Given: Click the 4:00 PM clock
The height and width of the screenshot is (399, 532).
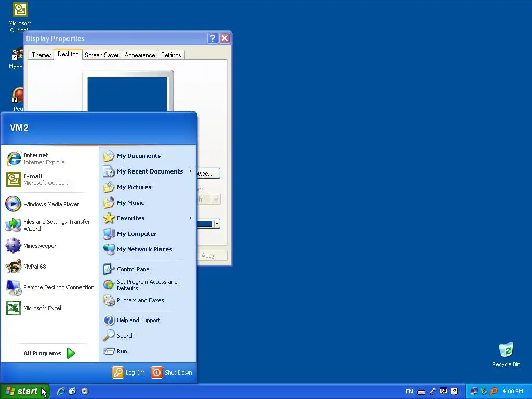Looking at the screenshot, I should pos(513,391).
